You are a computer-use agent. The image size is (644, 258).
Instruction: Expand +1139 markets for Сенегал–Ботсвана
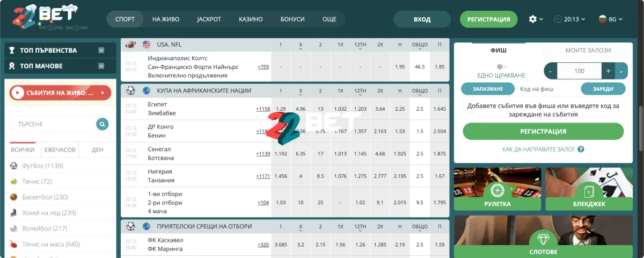tap(263, 154)
